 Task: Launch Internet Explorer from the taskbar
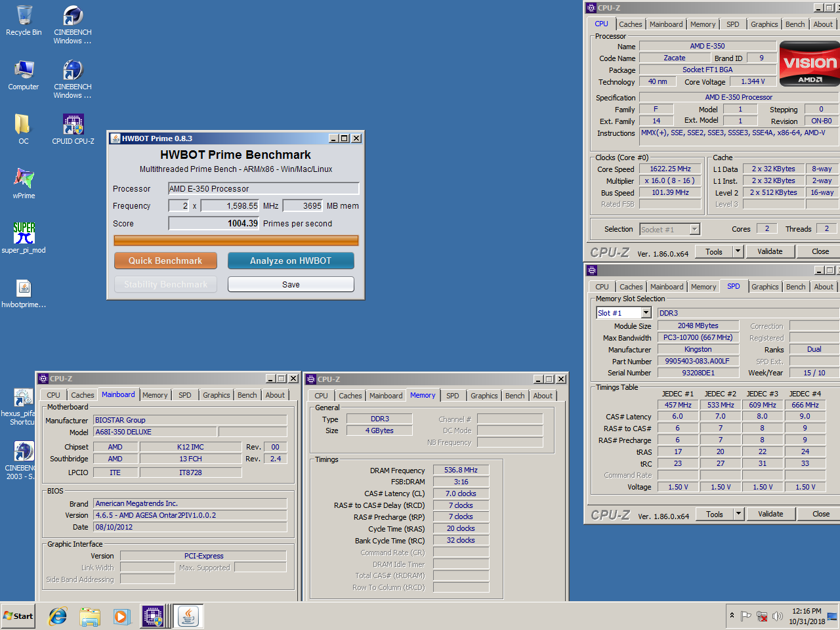click(x=58, y=616)
